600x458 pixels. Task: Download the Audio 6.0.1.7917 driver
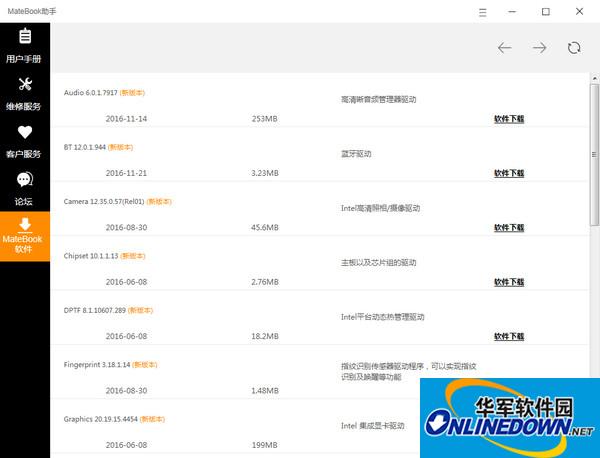tap(509, 119)
